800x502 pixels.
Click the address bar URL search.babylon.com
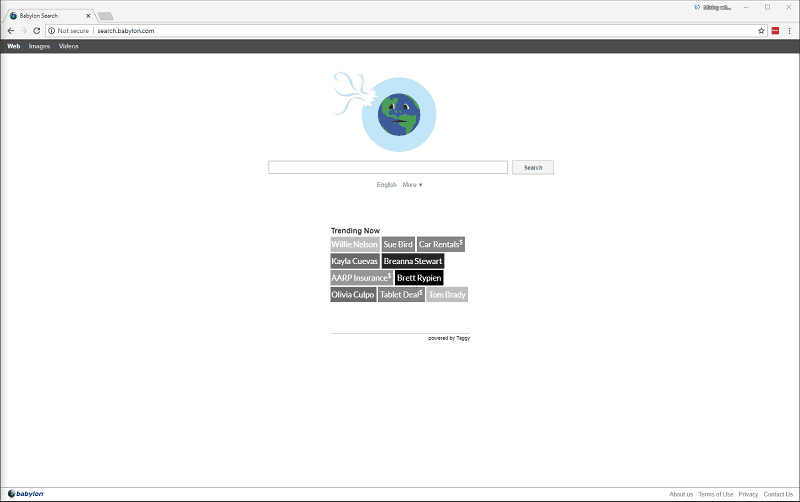(126, 31)
